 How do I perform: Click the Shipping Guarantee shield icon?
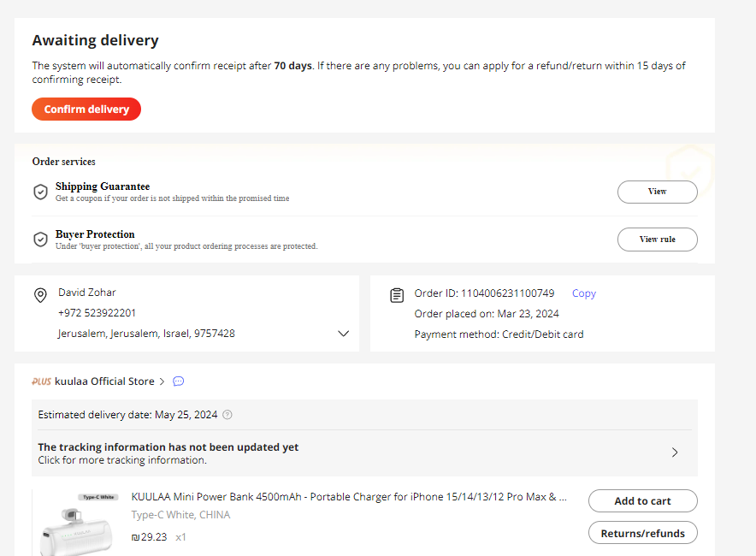tap(40, 192)
